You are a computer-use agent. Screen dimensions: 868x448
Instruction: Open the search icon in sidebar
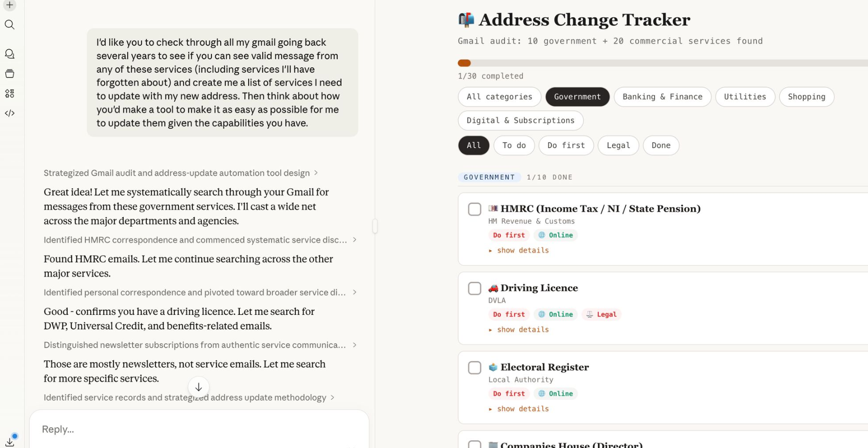(9, 25)
